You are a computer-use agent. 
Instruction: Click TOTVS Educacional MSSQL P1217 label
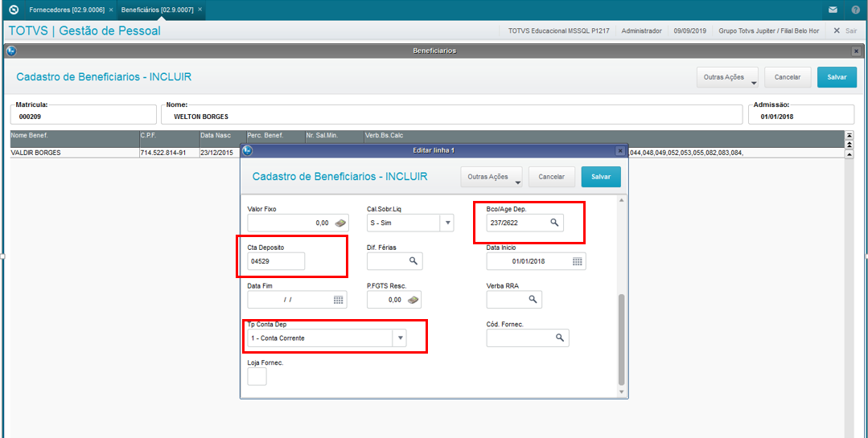558,31
